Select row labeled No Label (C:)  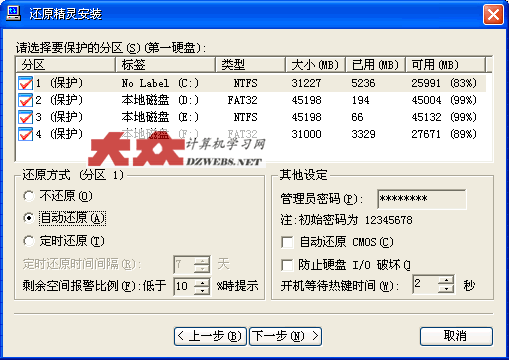pos(252,83)
